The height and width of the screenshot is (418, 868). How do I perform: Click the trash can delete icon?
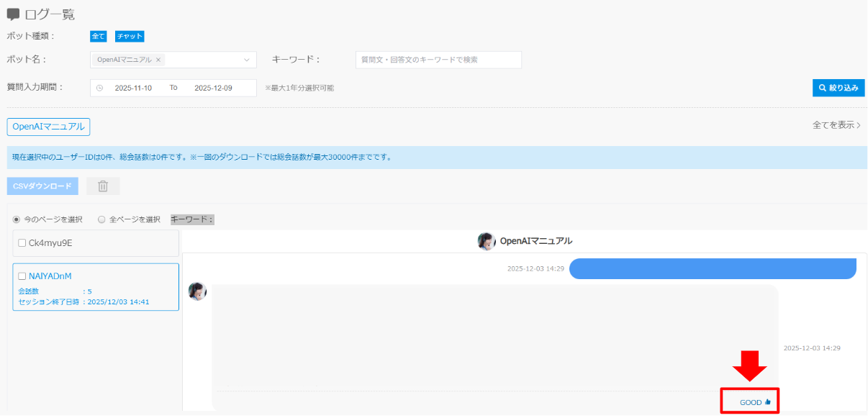click(x=103, y=186)
